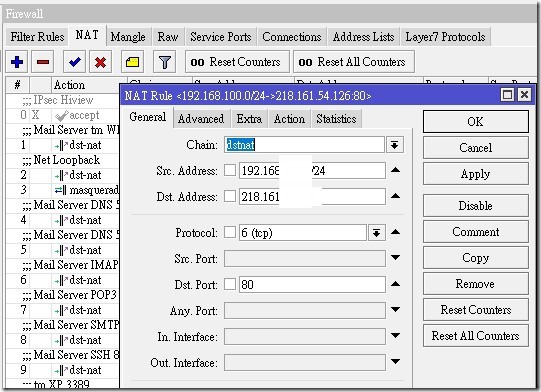The height and width of the screenshot is (392, 541).
Task: Click the Disable button in dialog
Action: click(x=475, y=206)
